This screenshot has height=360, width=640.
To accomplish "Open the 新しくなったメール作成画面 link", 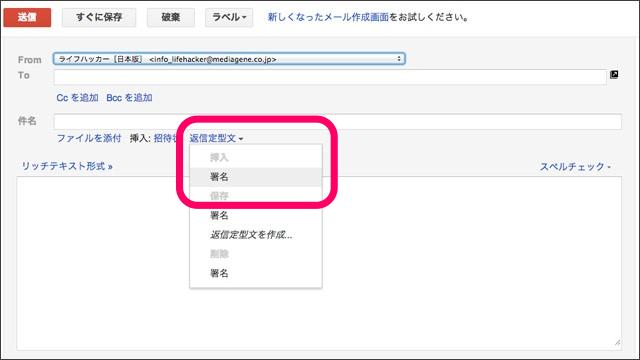I will 328,17.
